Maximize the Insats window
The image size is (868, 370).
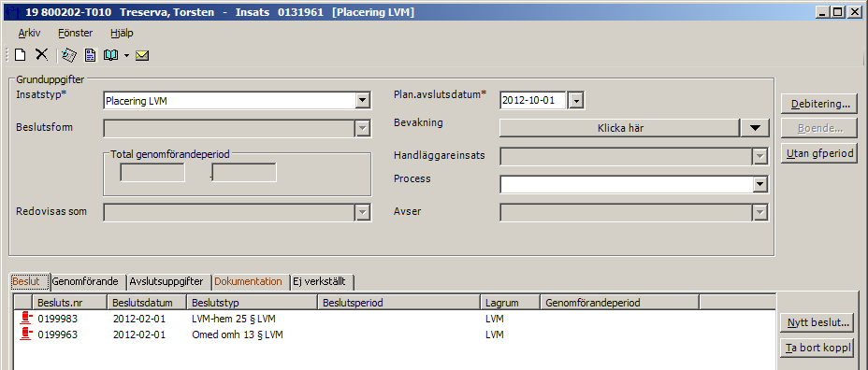coord(837,12)
